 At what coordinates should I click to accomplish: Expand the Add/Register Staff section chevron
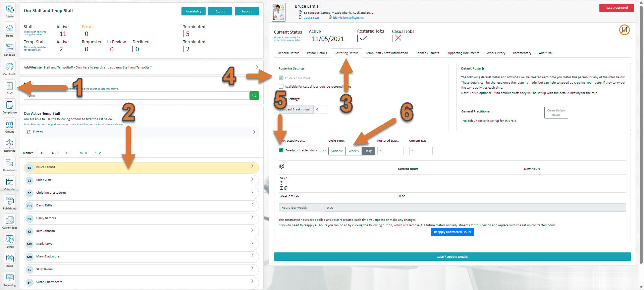tap(257, 67)
